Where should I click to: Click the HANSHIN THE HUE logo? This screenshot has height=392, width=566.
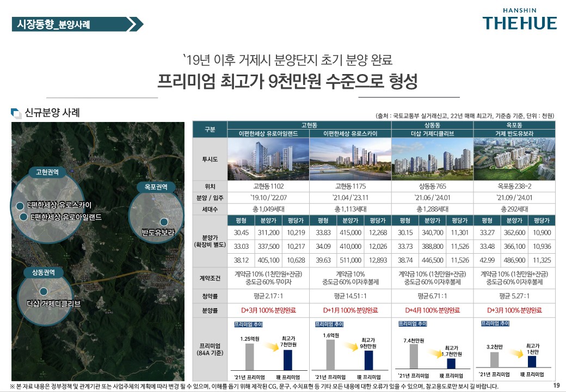pyautogui.click(x=519, y=20)
